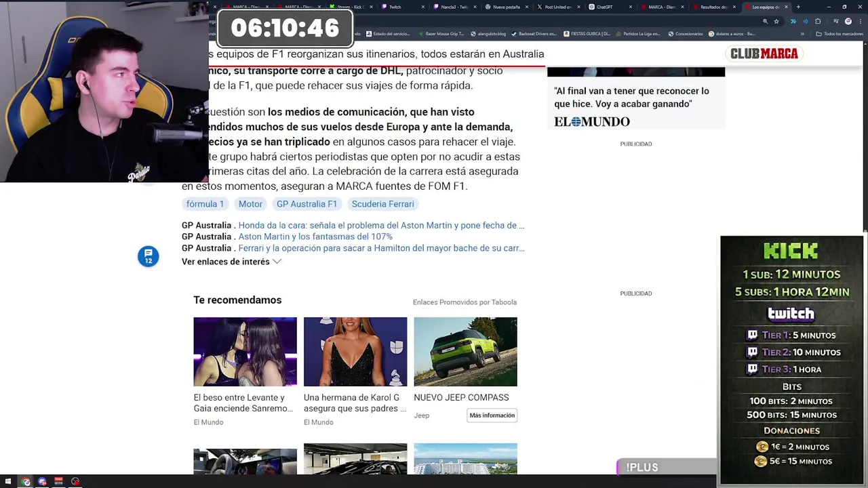This screenshot has width=868, height=488.
Task: Click the media control icon in toolbar
Action: coord(835,21)
